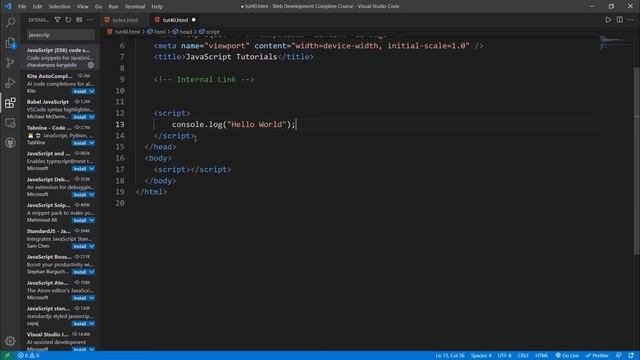
Task: Open install dropdown for Tabnine
Action: pos(92,143)
